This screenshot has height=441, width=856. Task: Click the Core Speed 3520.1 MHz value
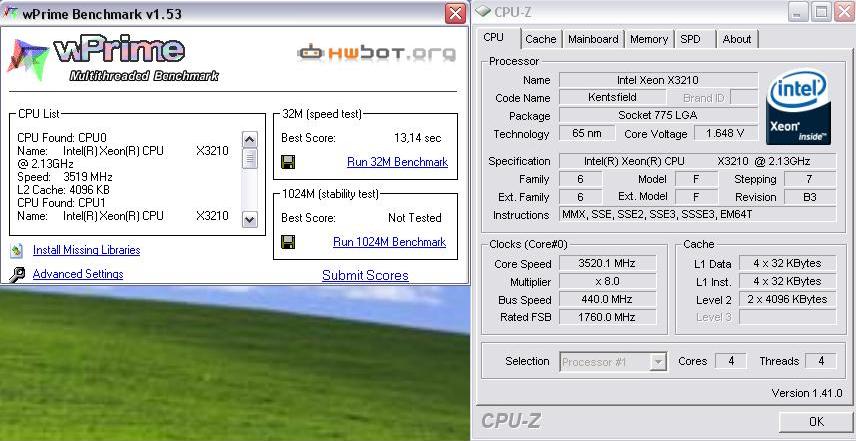[607, 264]
